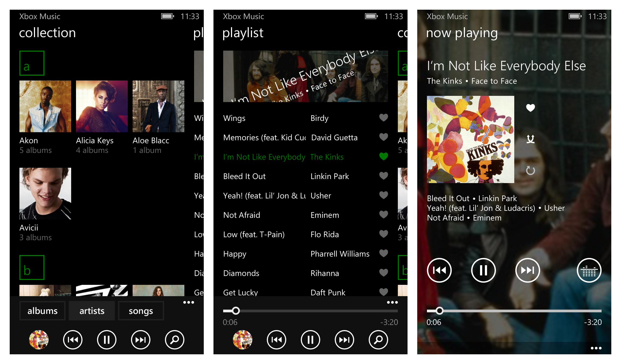Seek later on the now playing progress track
The width and height of the screenshot is (621, 364).
tap(522, 311)
